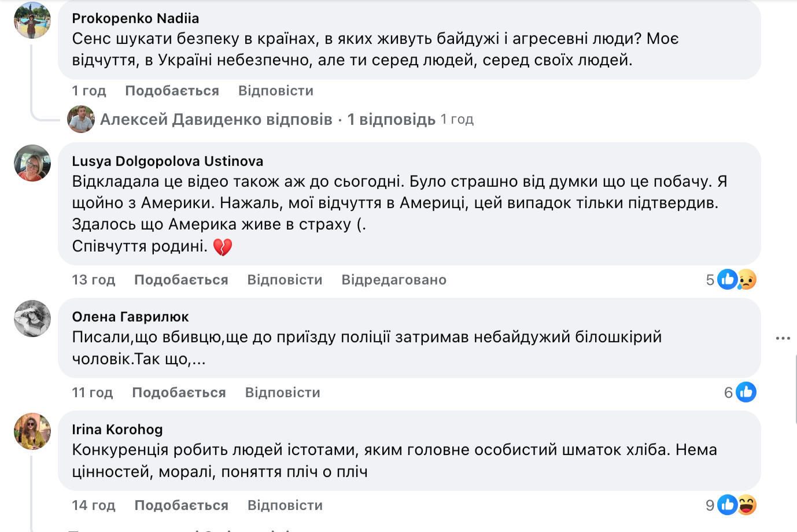Viewport: 797px width, 532px height.
Task: Click the three-dot options icon beside Олена Гаврилюк's comment
Action: [783, 338]
